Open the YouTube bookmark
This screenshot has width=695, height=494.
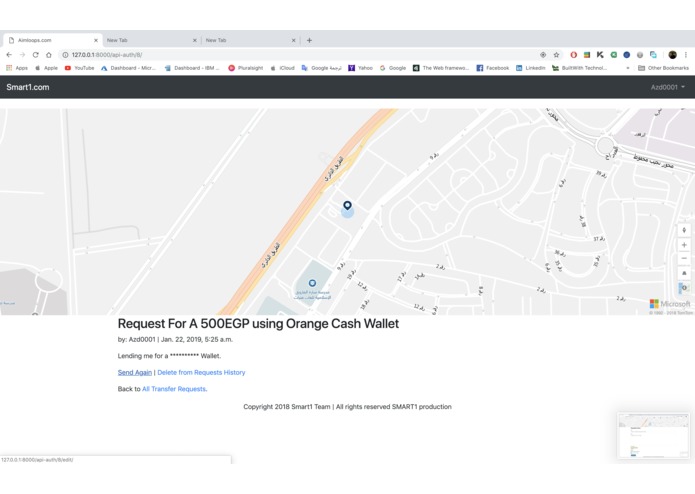(79, 68)
